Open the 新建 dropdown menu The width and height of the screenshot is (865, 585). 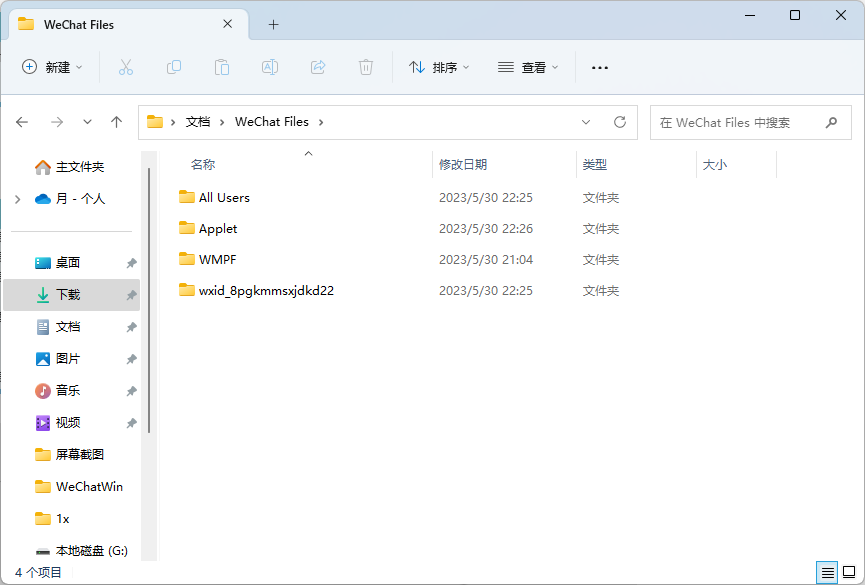pyautogui.click(x=52, y=67)
